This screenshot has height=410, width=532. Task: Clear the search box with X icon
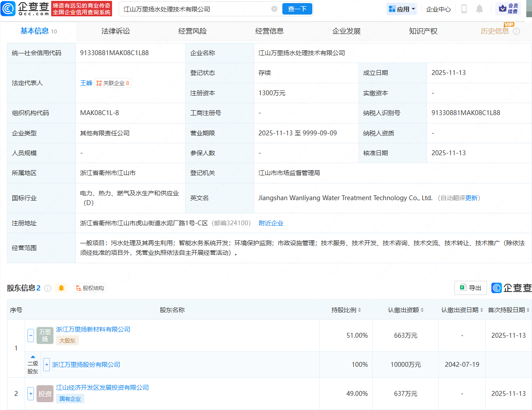point(274,9)
